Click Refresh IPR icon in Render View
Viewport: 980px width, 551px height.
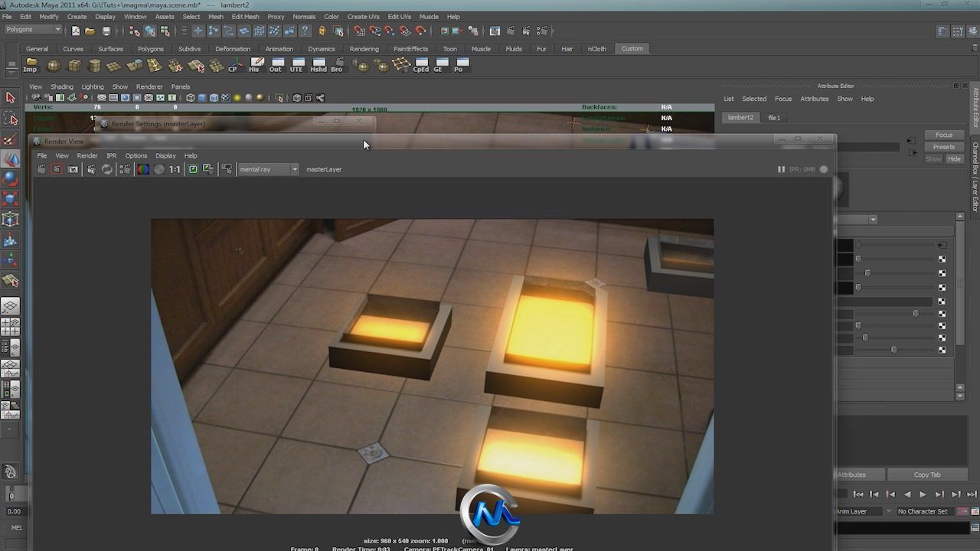point(107,169)
